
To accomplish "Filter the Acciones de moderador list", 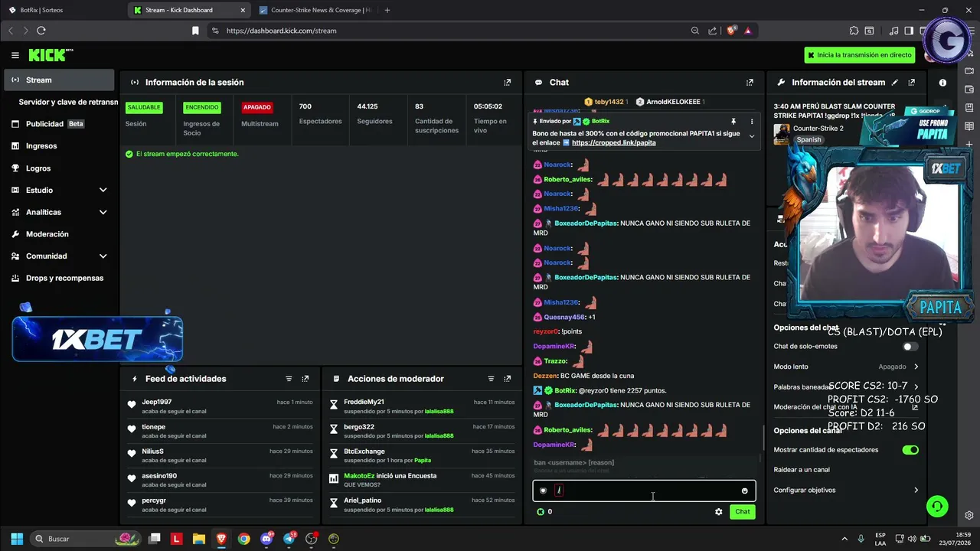I will click(491, 379).
